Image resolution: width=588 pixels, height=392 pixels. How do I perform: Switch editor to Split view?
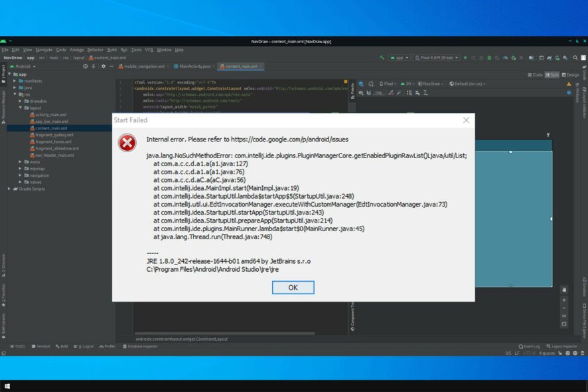[552, 75]
